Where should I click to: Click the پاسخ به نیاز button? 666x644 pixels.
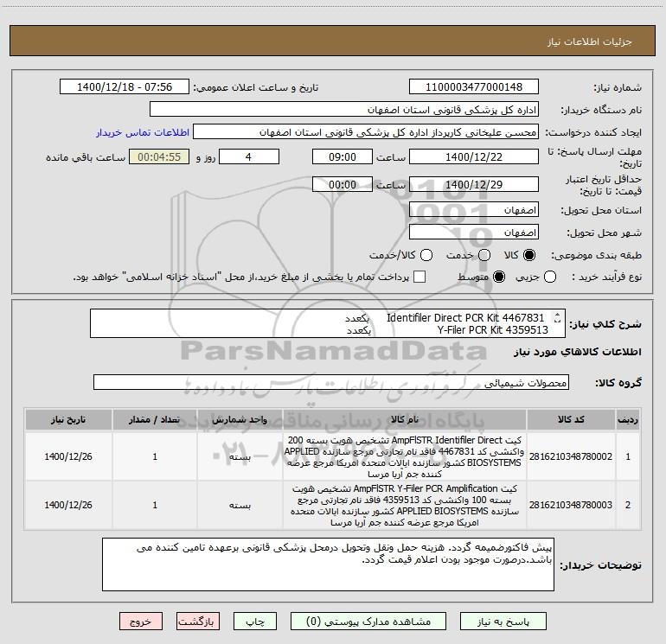pos(503,622)
